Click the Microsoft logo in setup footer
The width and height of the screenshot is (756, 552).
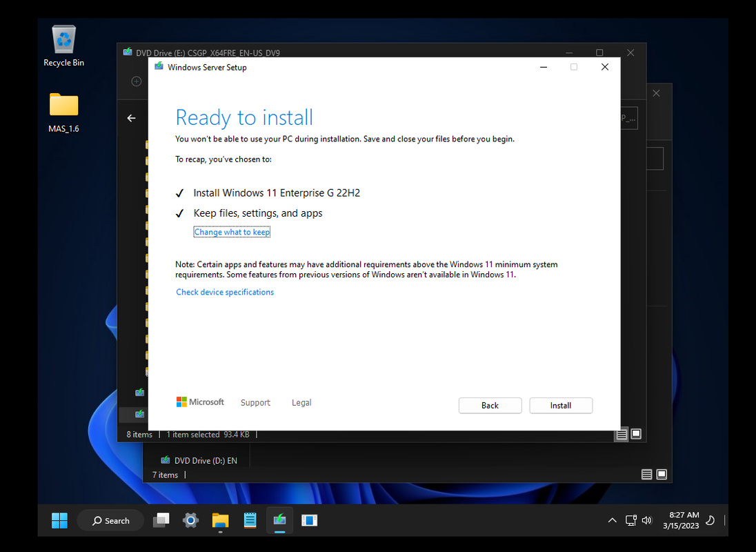click(200, 402)
